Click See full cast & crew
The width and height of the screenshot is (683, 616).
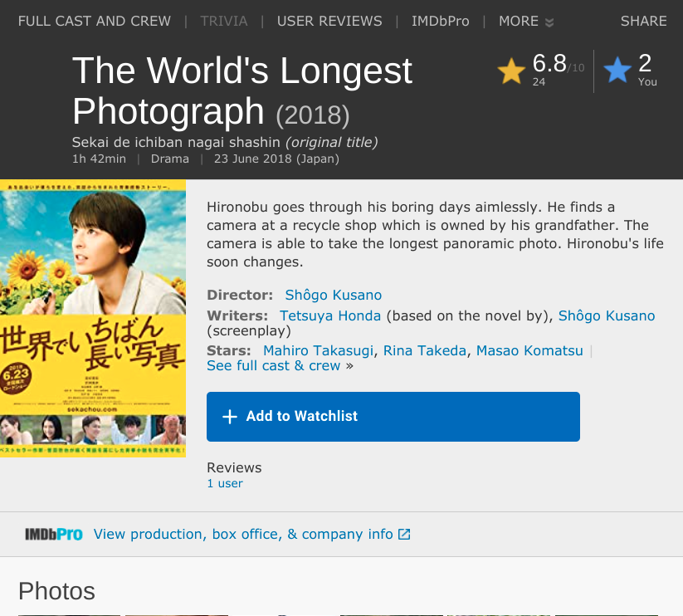[x=274, y=365]
